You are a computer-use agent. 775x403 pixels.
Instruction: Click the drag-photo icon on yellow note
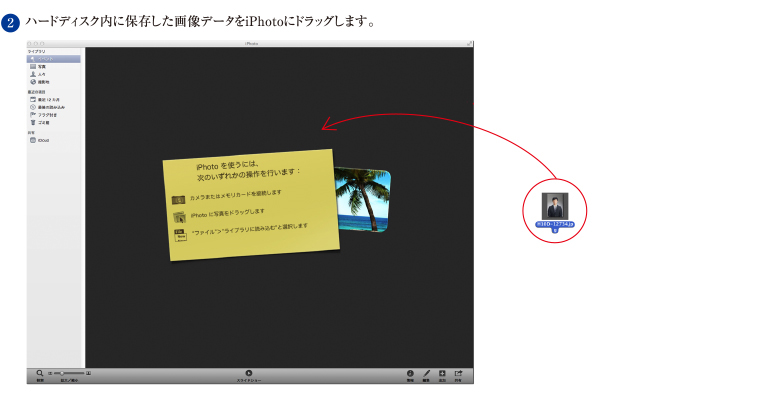(x=179, y=217)
